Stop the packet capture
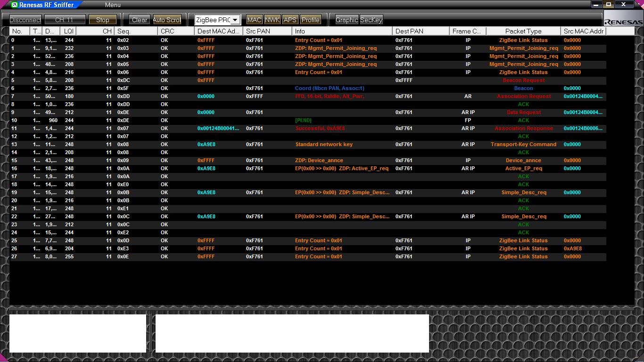 coord(103,20)
